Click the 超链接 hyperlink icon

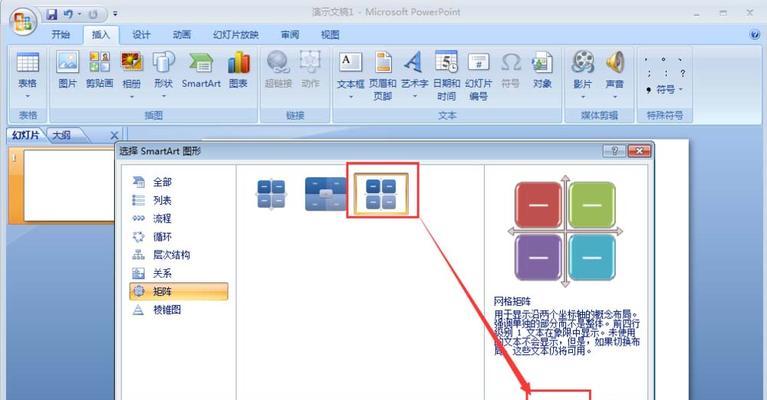tap(278, 70)
